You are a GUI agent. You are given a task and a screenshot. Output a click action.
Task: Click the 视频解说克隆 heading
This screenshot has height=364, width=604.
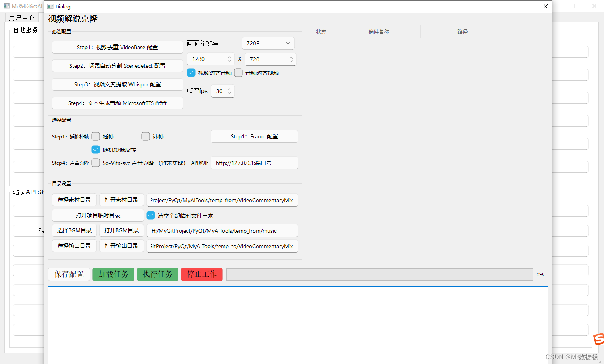tap(73, 19)
